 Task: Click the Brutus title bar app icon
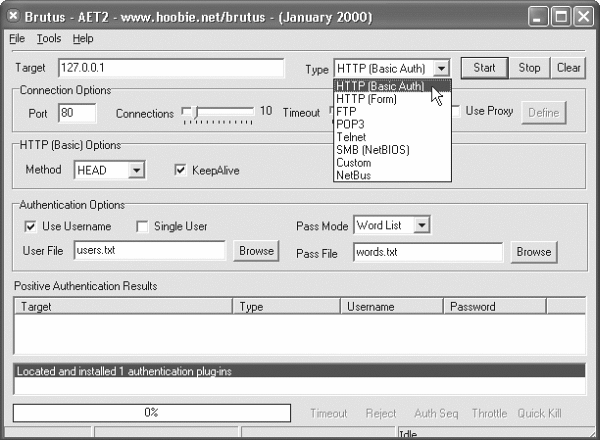click(x=13, y=15)
